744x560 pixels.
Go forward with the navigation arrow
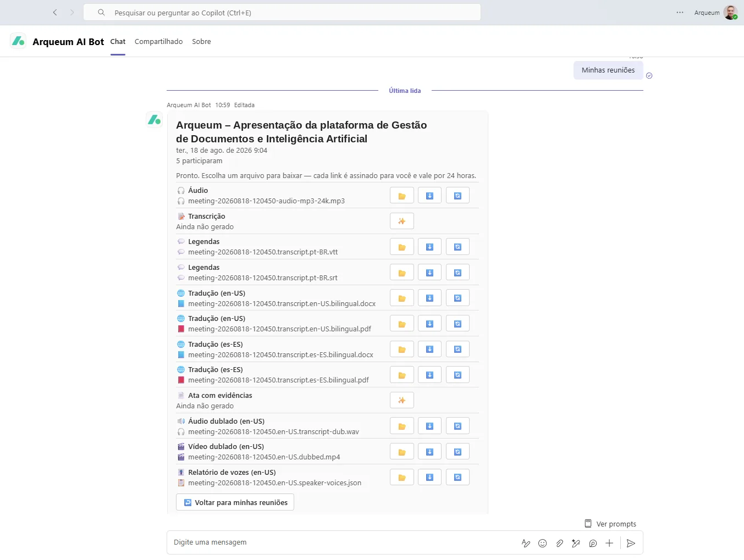tap(72, 12)
